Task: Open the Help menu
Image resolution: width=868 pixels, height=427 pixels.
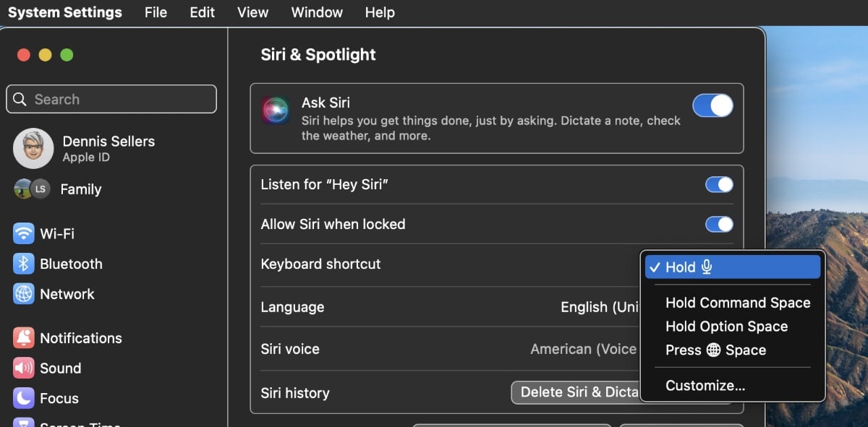Action: click(x=380, y=12)
